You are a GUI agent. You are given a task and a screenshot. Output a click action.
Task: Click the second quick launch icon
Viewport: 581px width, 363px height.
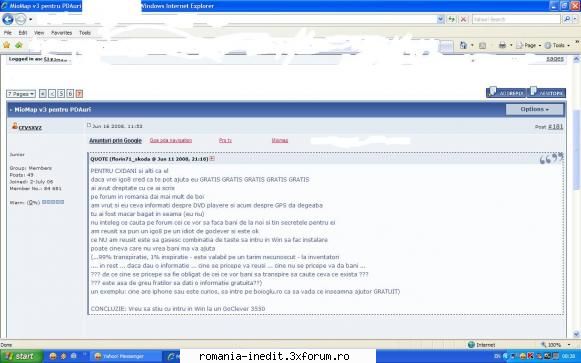(x=63, y=356)
